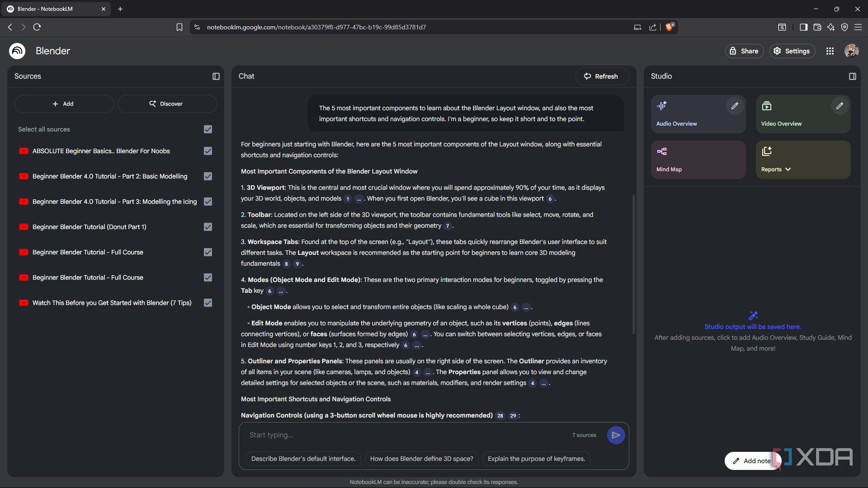
Task: Open Brave Shields icon in address bar
Action: [x=670, y=27]
